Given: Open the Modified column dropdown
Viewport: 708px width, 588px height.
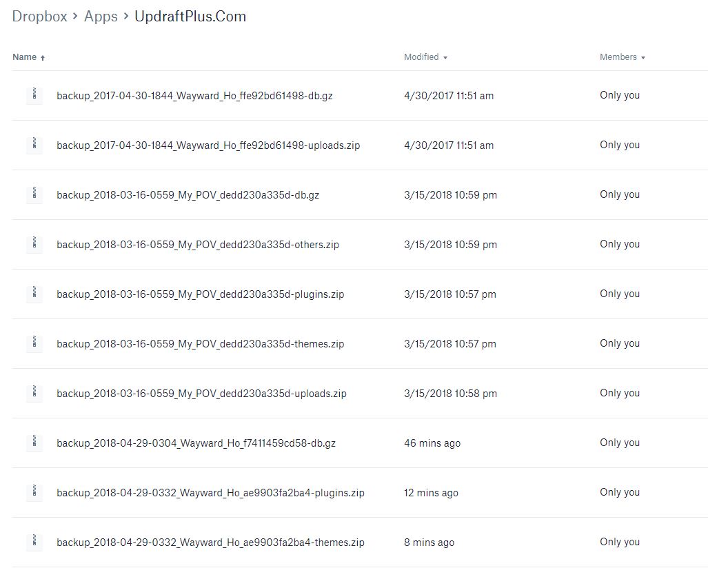Looking at the screenshot, I should coord(425,57).
